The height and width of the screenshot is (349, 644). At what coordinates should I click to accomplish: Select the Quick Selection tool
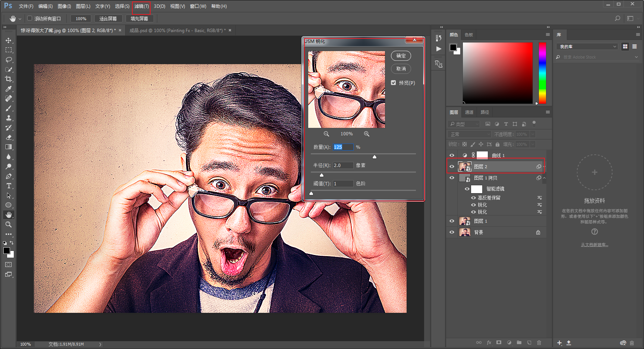point(9,69)
